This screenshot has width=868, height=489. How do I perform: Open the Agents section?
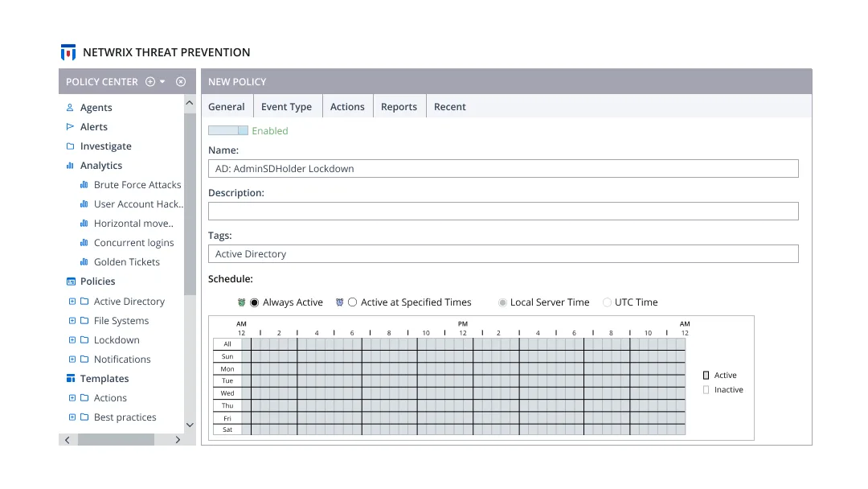tap(96, 108)
